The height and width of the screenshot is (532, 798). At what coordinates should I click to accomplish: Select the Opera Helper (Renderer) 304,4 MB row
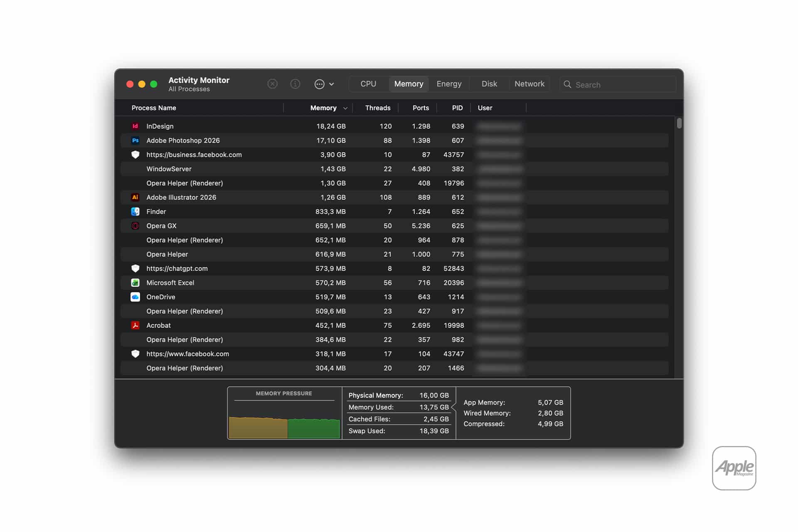[x=394, y=368]
